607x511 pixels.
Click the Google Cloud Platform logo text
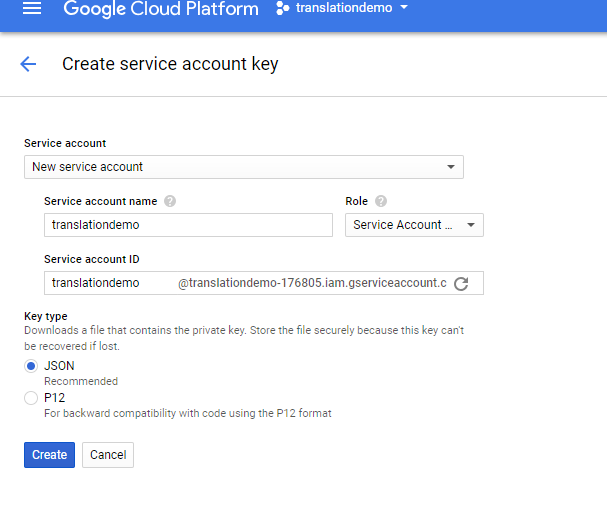click(x=160, y=9)
